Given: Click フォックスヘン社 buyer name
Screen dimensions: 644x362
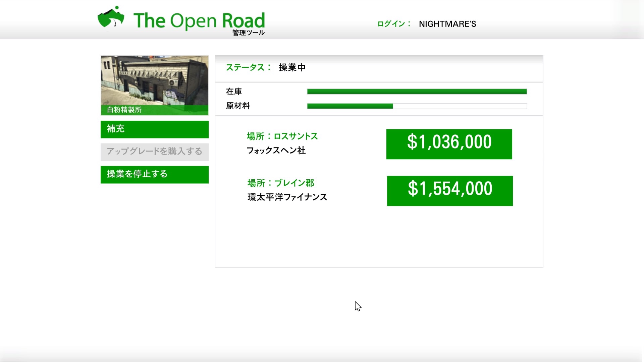Looking at the screenshot, I should [276, 150].
